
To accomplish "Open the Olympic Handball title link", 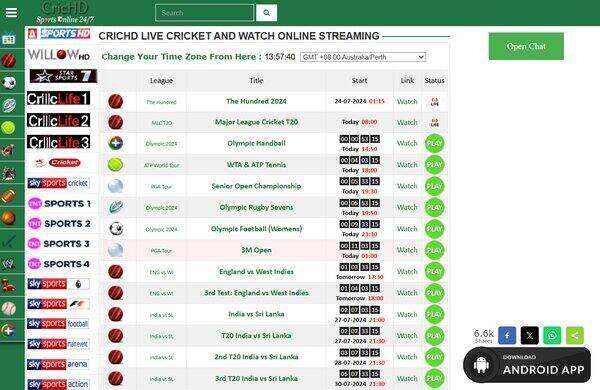I will pos(256,144).
